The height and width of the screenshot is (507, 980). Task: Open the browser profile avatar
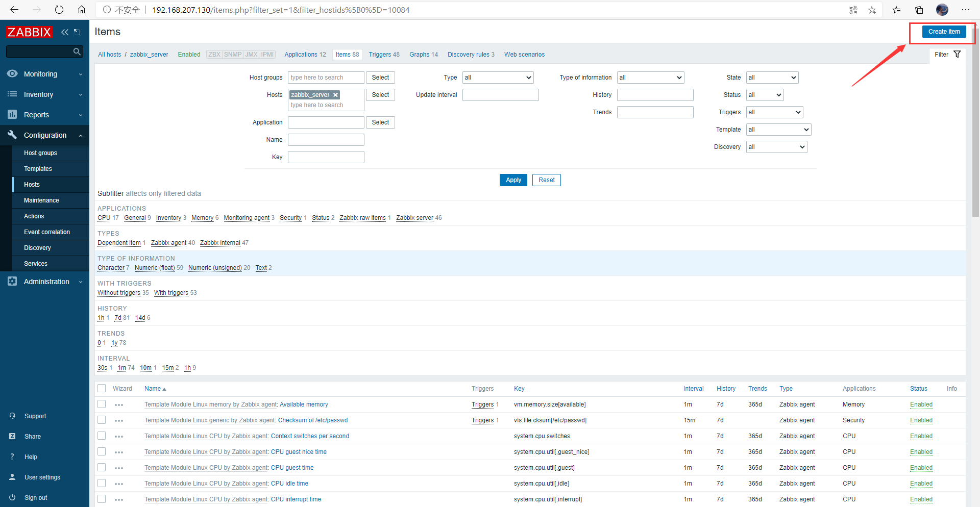(942, 10)
